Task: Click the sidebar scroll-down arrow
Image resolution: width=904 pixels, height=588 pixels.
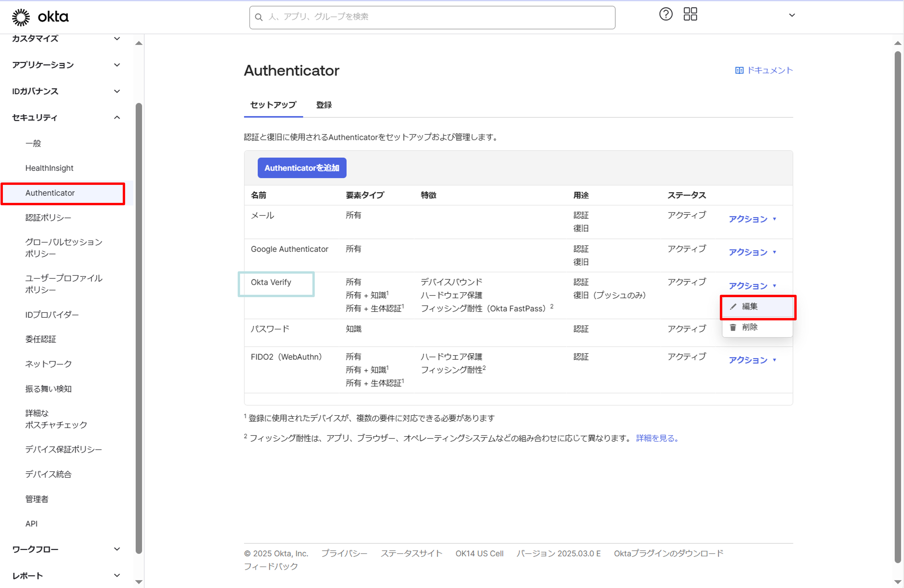Action: pyautogui.click(x=139, y=581)
